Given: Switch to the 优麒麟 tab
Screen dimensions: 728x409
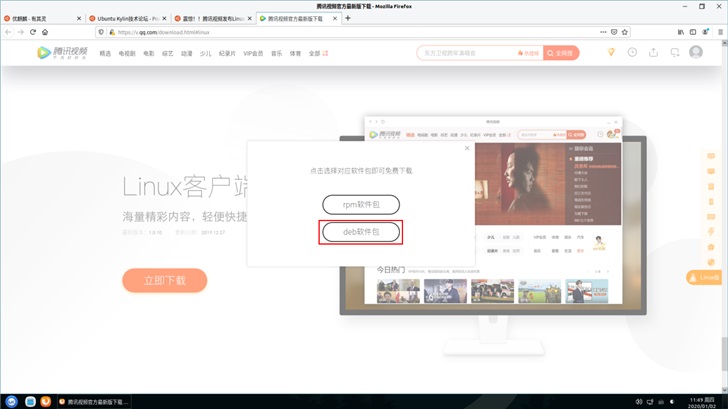Looking at the screenshot, I should click(x=43, y=19).
